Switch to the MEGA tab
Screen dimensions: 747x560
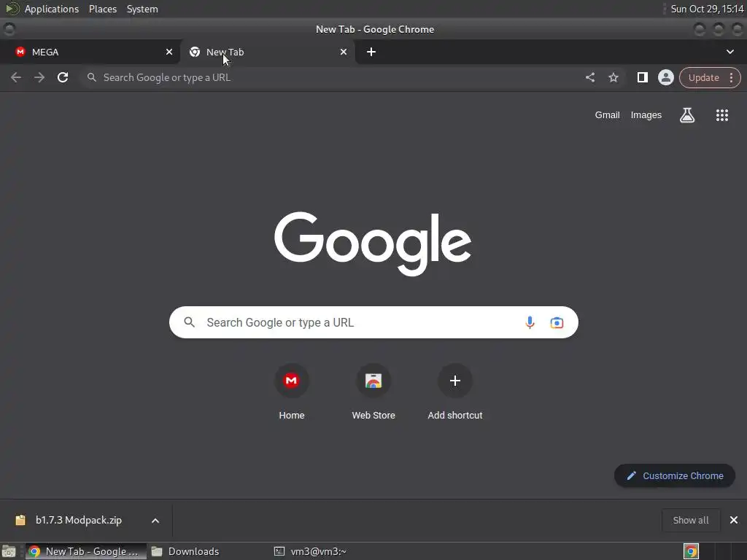tap(90, 52)
